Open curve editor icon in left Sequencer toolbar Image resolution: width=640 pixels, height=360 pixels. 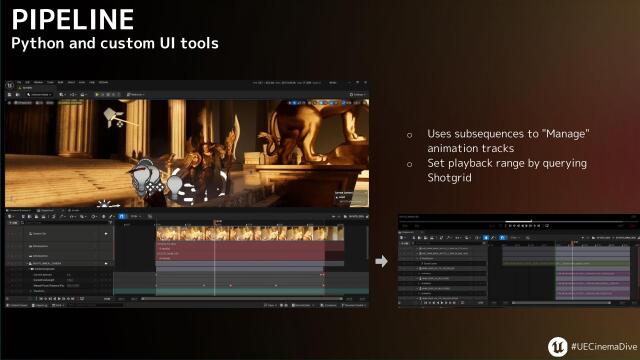[150, 216]
